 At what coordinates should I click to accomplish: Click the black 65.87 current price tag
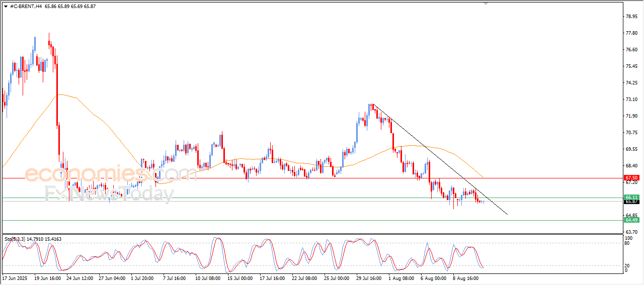[x=631, y=202]
